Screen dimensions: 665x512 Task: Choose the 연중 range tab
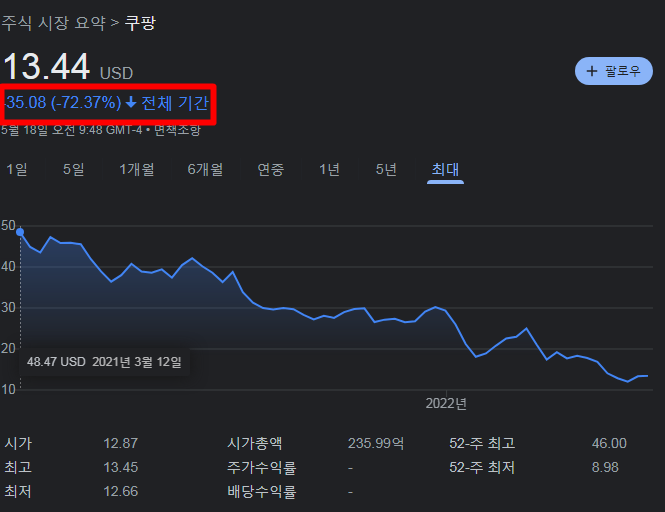(271, 169)
